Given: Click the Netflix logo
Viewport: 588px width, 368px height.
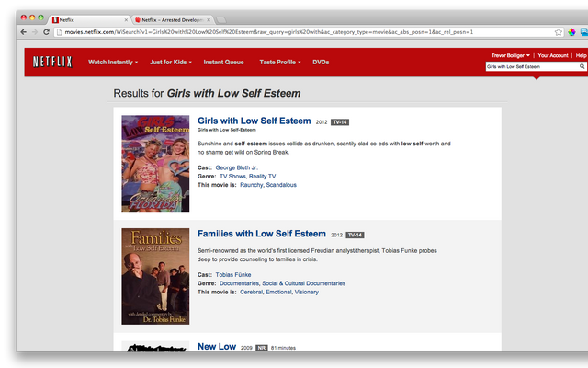Looking at the screenshot, I should [52, 62].
